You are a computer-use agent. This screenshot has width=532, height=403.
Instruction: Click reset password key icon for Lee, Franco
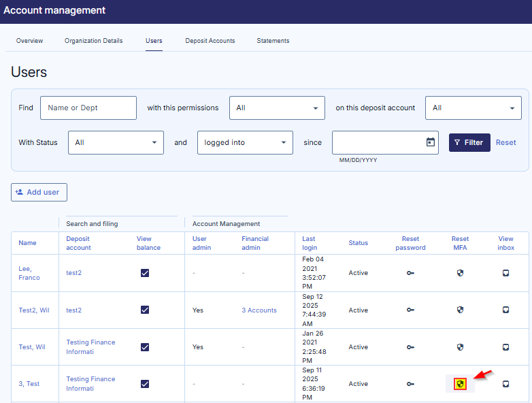[410, 273]
